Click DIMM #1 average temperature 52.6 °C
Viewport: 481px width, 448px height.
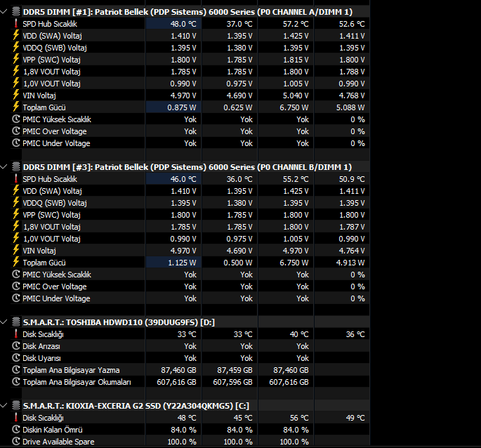352,24
